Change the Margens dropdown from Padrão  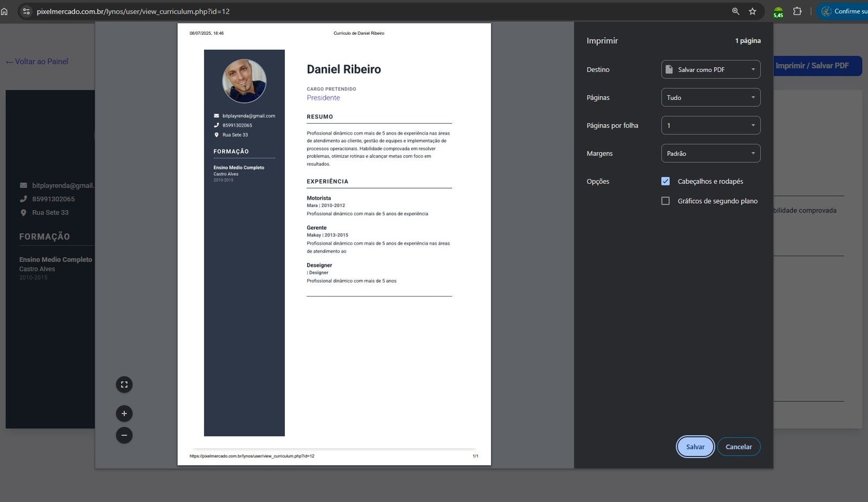coord(711,153)
